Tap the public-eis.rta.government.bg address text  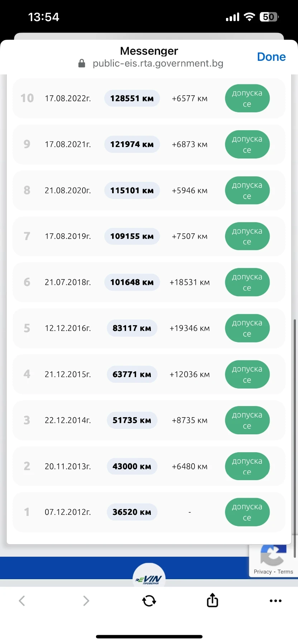tap(158, 63)
